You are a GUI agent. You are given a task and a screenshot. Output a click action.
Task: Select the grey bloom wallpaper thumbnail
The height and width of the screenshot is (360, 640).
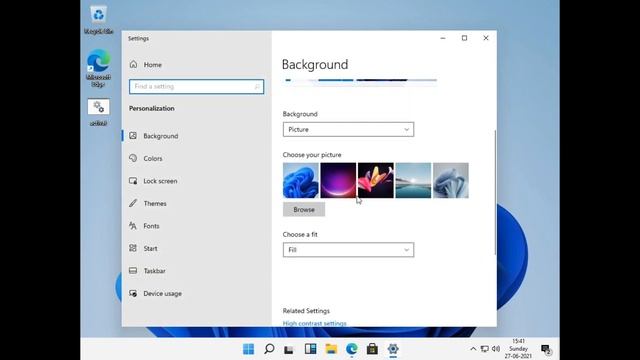[451, 180]
